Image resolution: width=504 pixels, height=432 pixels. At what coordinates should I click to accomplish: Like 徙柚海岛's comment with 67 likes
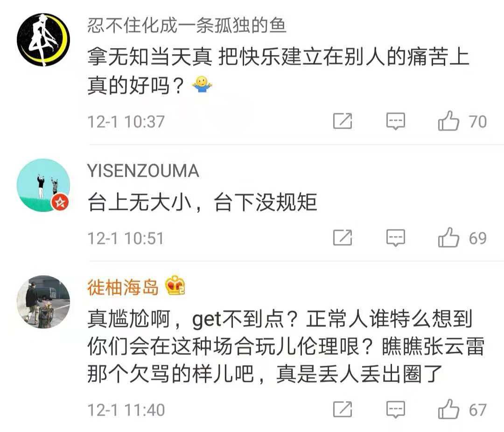(448, 409)
